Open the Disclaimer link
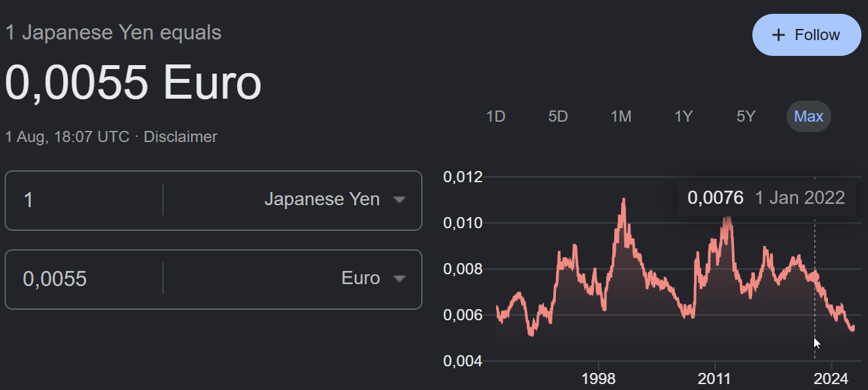This screenshot has height=390, width=868. (181, 137)
